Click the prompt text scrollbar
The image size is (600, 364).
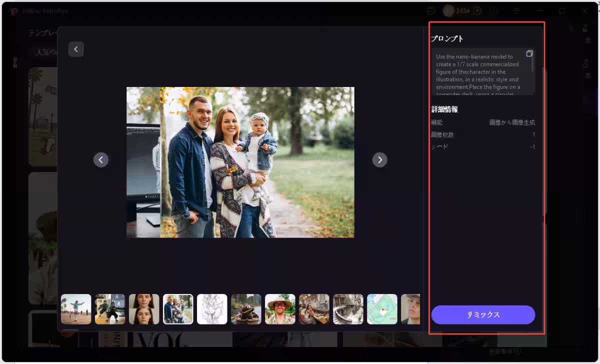[533, 62]
